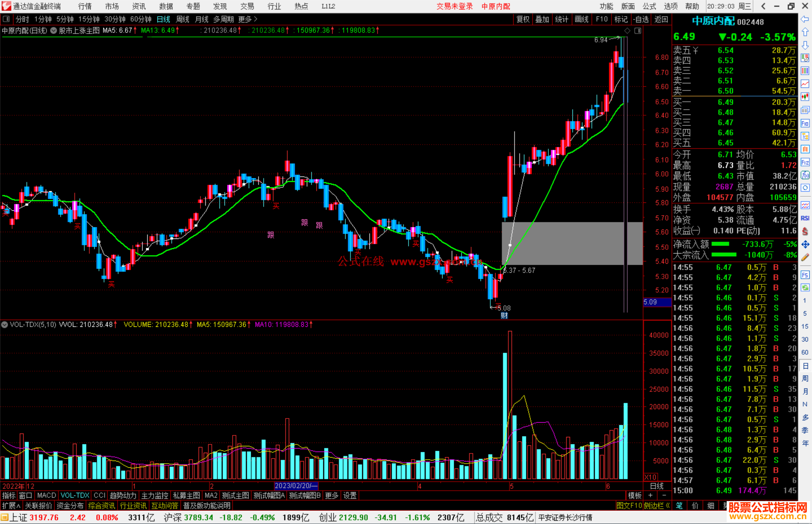Expand the 扩展 panel at bottom left

11,506
